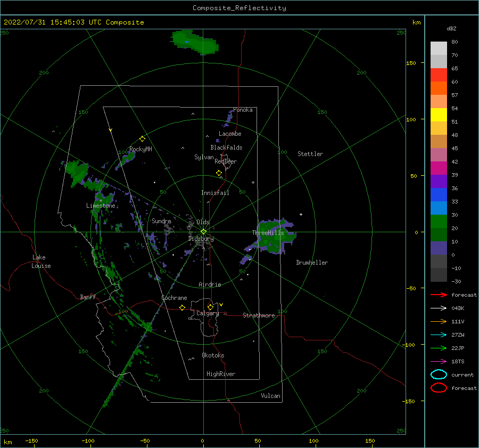Click the Lake Louise label
The image size is (479, 448).
pos(41,262)
